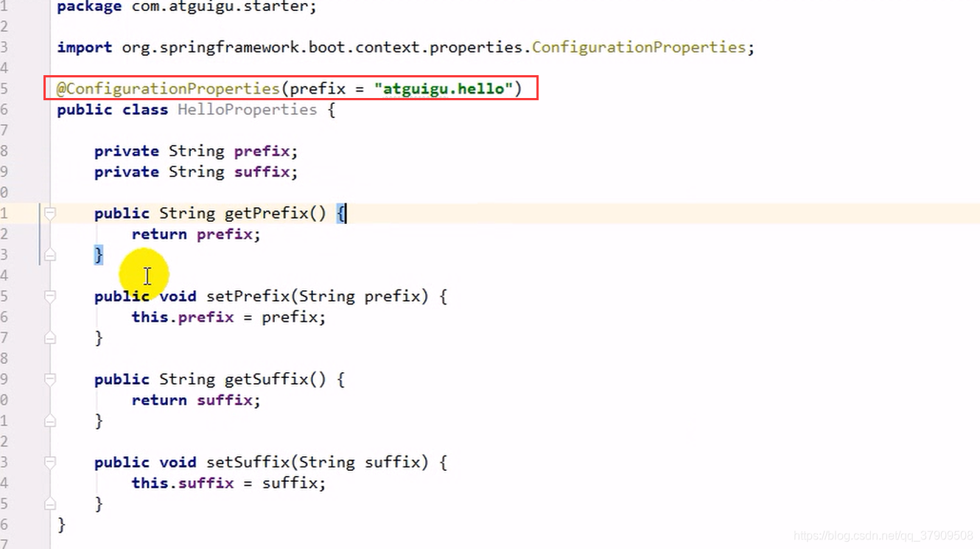This screenshot has height=549, width=980.
Task: Click fold end marker below 'this.prefix = prefix;'
Action: coord(49,338)
